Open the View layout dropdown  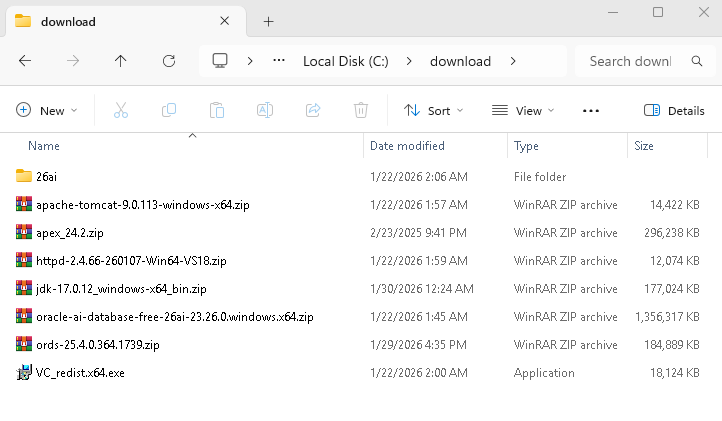(523, 111)
